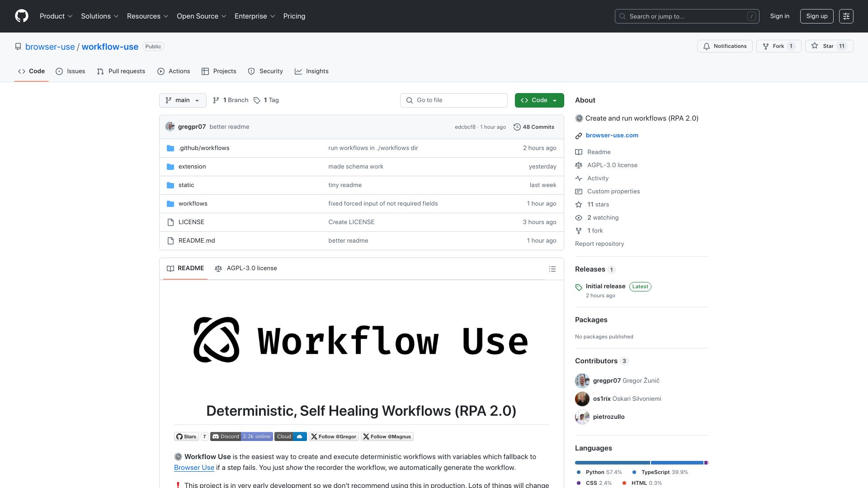Click the README outline list icon
The image size is (868, 488).
tap(552, 269)
